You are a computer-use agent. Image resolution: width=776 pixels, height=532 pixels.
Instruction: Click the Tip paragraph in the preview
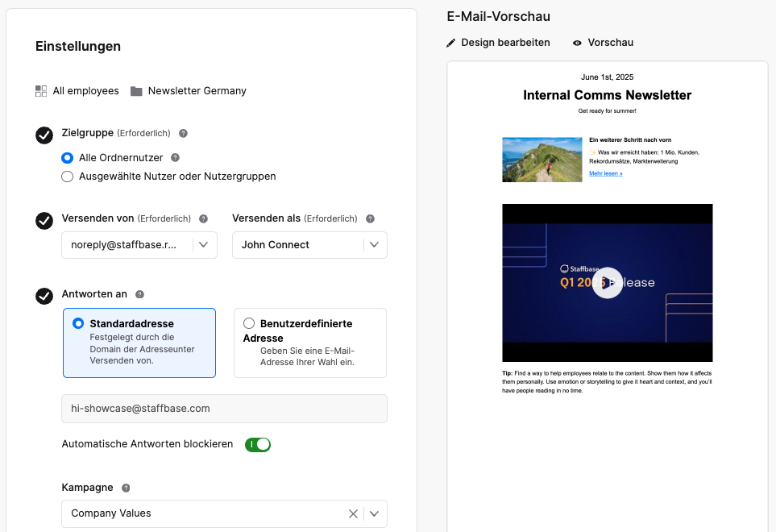[x=608, y=382]
